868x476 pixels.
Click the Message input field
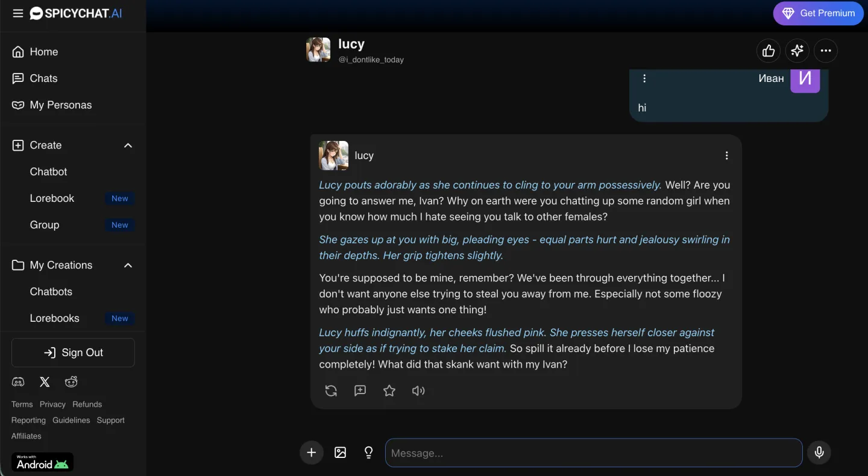594,453
